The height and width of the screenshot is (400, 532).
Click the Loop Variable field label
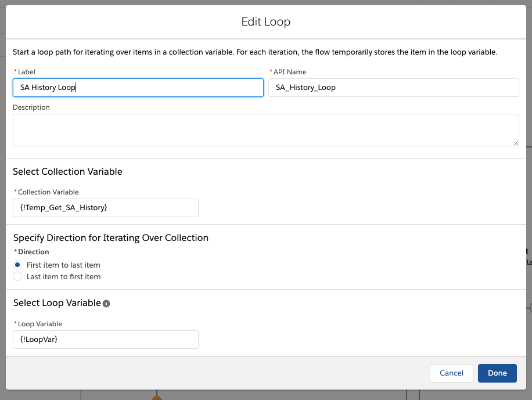pos(40,324)
